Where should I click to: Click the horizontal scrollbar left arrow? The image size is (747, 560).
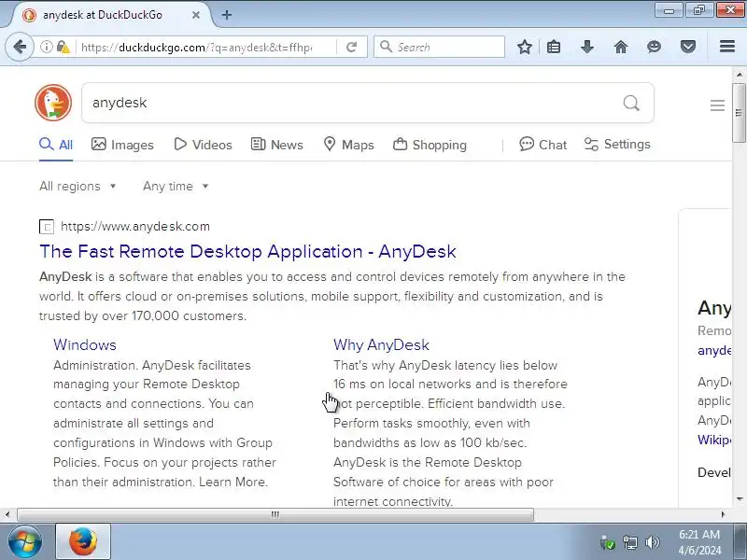tap(7, 514)
